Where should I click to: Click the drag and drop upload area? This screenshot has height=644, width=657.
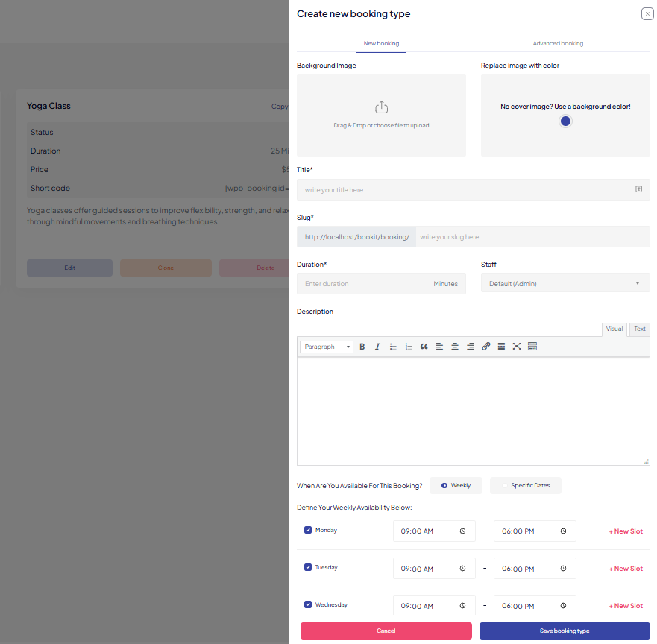381,115
